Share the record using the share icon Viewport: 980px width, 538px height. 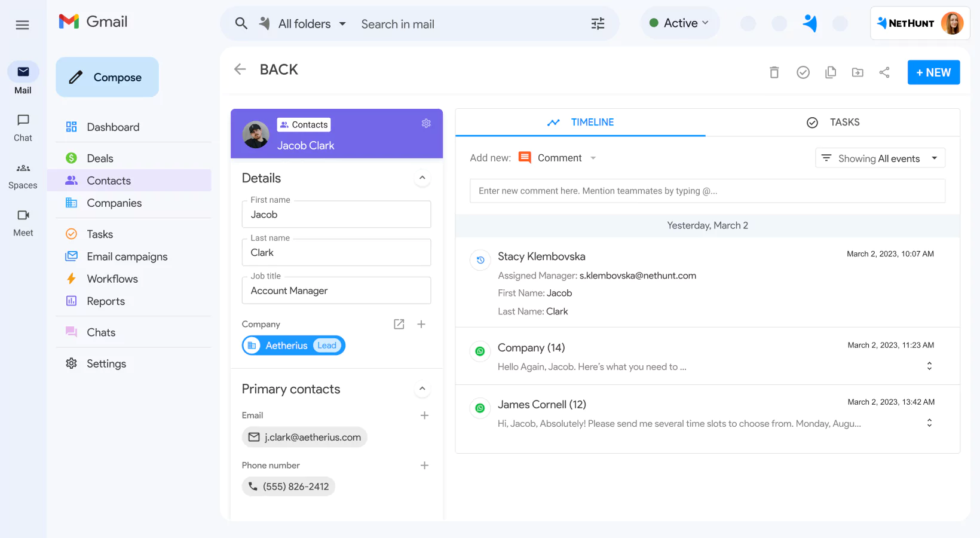tap(885, 72)
